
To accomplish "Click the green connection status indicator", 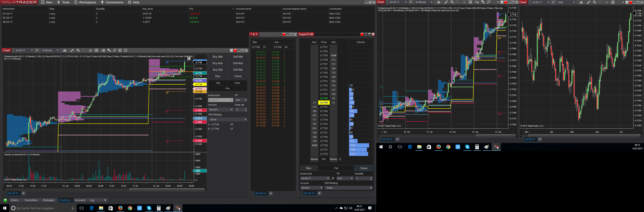I will [x=5, y=200].
